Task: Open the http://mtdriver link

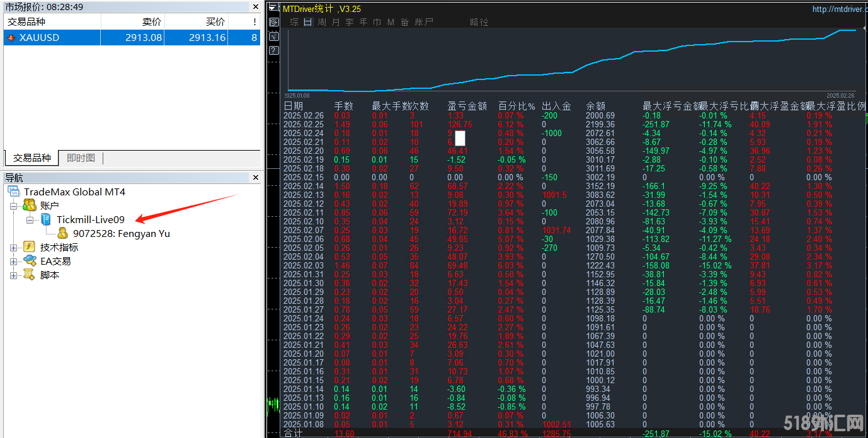Action: click(x=840, y=9)
